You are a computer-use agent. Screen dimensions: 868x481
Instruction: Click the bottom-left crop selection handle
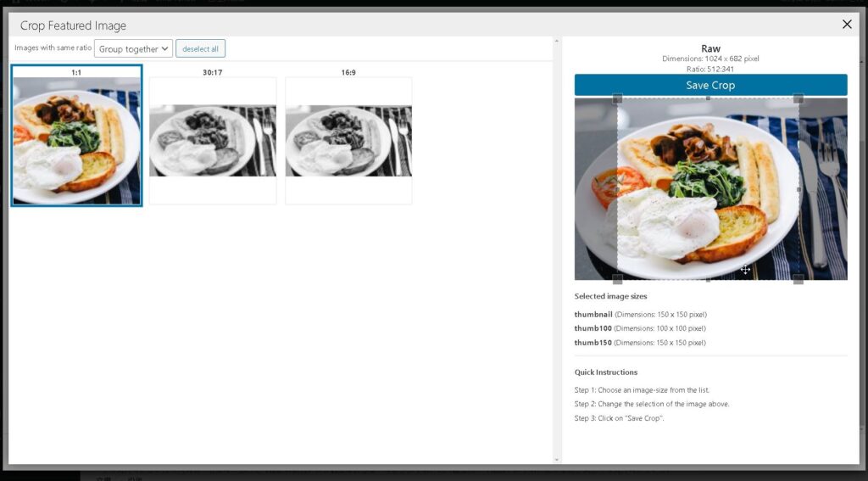tap(617, 279)
